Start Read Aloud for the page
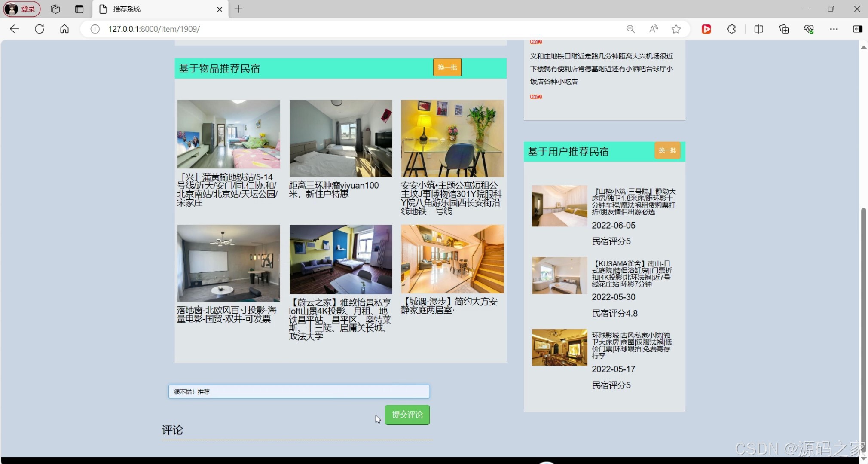868x464 pixels. (654, 29)
